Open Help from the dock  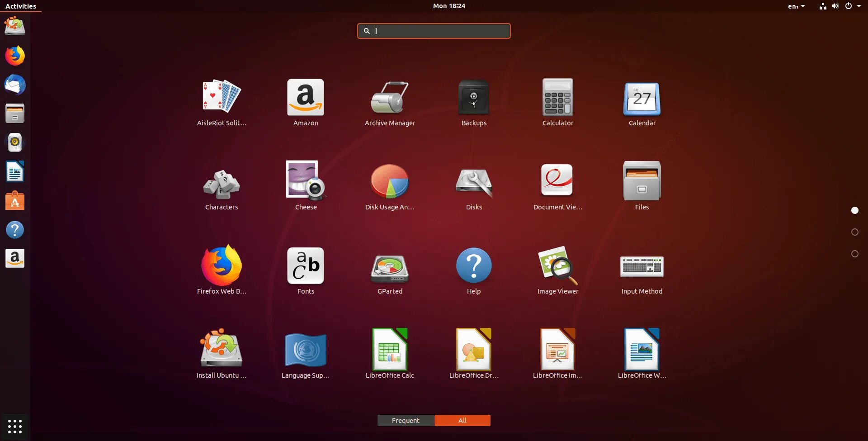pos(15,230)
